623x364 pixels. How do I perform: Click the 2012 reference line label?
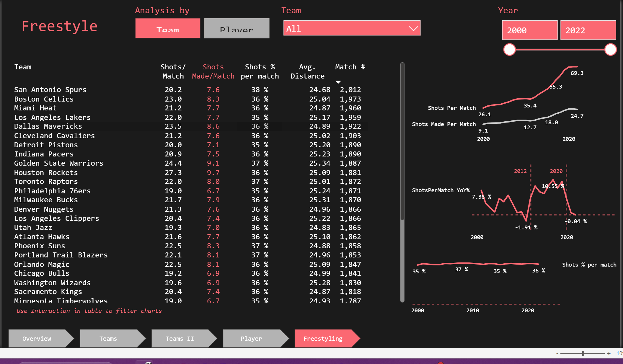(520, 171)
